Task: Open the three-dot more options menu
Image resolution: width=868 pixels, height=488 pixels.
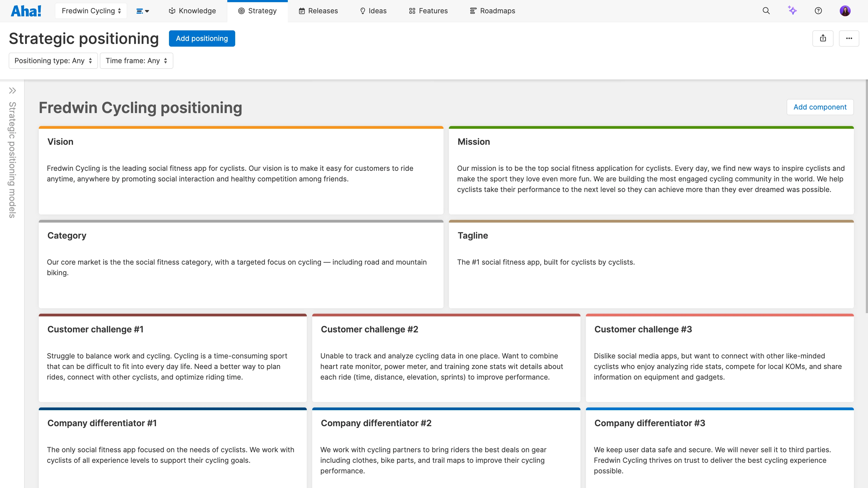Action: [x=849, y=38]
